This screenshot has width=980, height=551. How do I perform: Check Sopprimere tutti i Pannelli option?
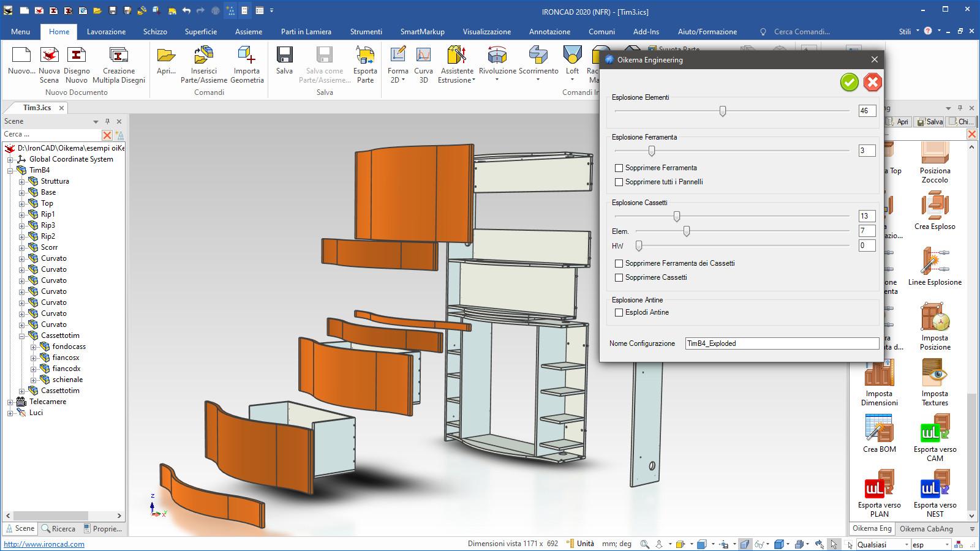[619, 182]
